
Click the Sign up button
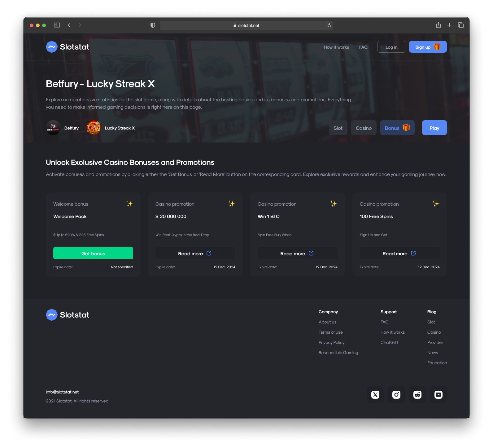tap(428, 47)
